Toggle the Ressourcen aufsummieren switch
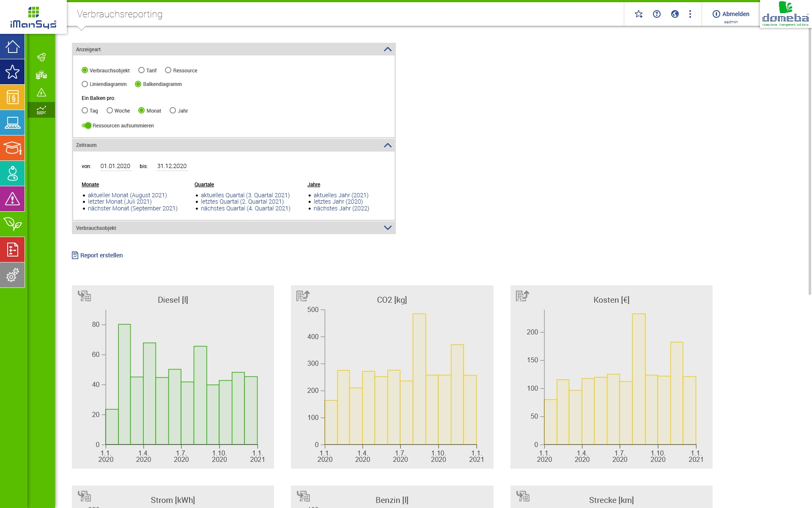Screen dimensions: 812x508 87,125
